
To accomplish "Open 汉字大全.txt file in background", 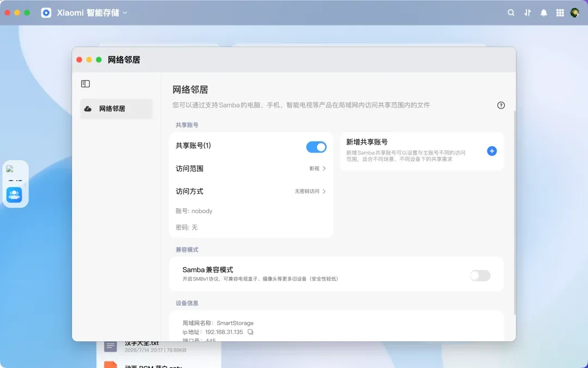I will pyautogui.click(x=142, y=343).
